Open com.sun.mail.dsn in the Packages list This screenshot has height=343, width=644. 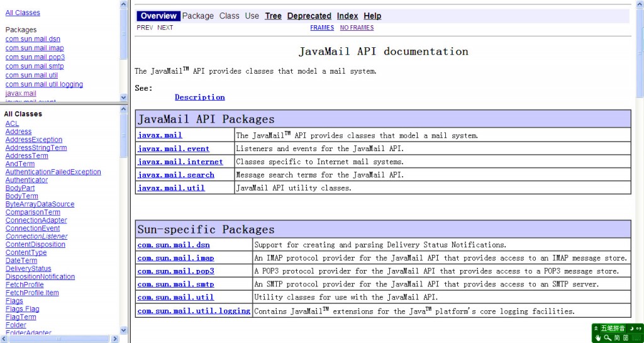tap(33, 39)
